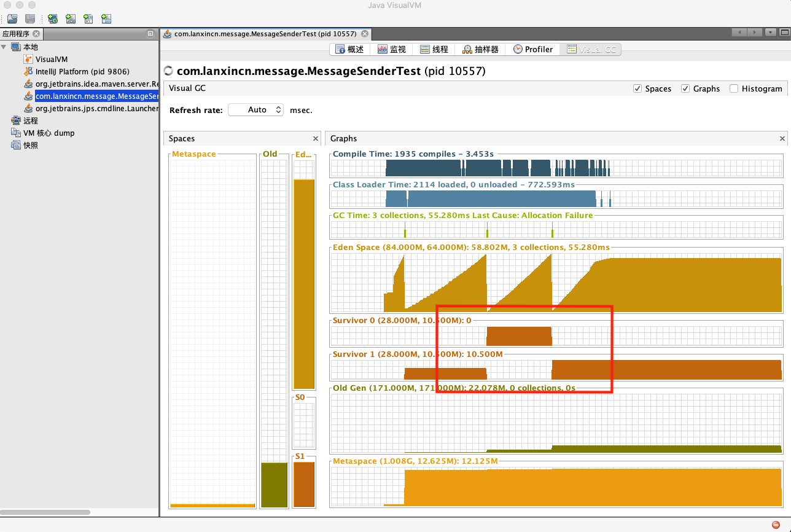
Task: Click the MessageSenderTest (pid 10557) document tab
Action: pos(265,34)
